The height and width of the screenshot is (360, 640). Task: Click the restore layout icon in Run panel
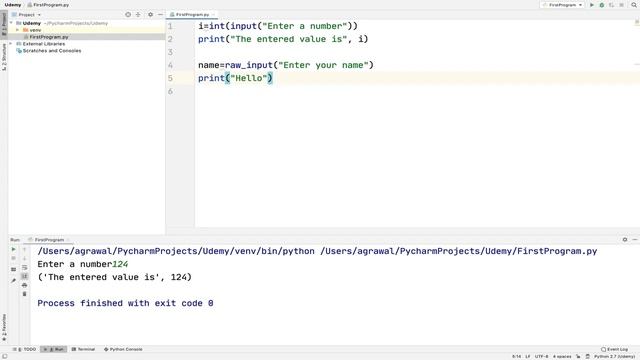13,269
